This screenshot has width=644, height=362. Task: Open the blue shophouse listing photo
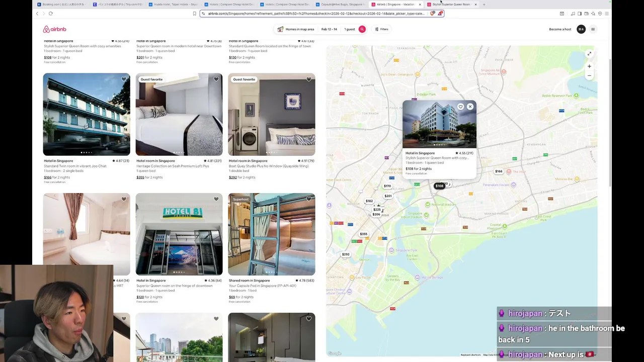click(87, 115)
